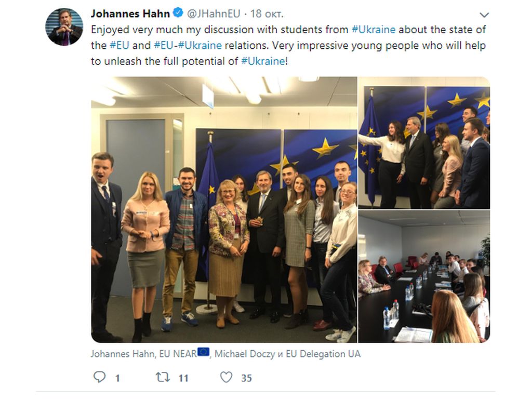Click the reply speech bubble icon
The height and width of the screenshot is (399, 532).
99,377
